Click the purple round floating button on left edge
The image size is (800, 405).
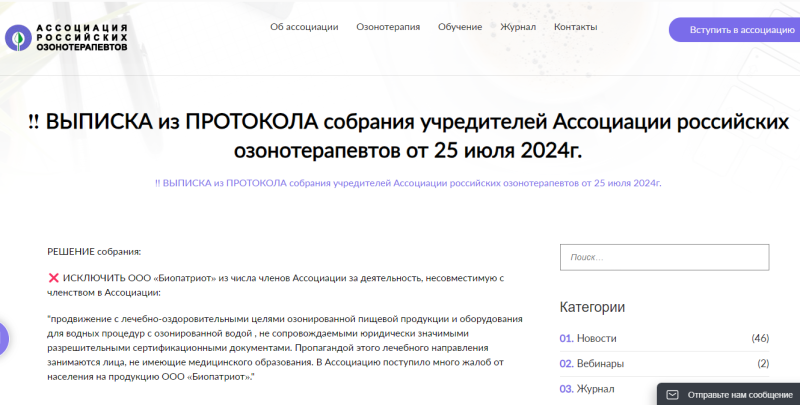3,339
